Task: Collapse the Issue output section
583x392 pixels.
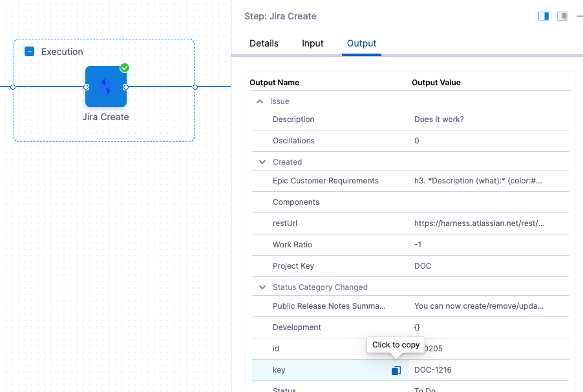Action: (x=260, y=101)
